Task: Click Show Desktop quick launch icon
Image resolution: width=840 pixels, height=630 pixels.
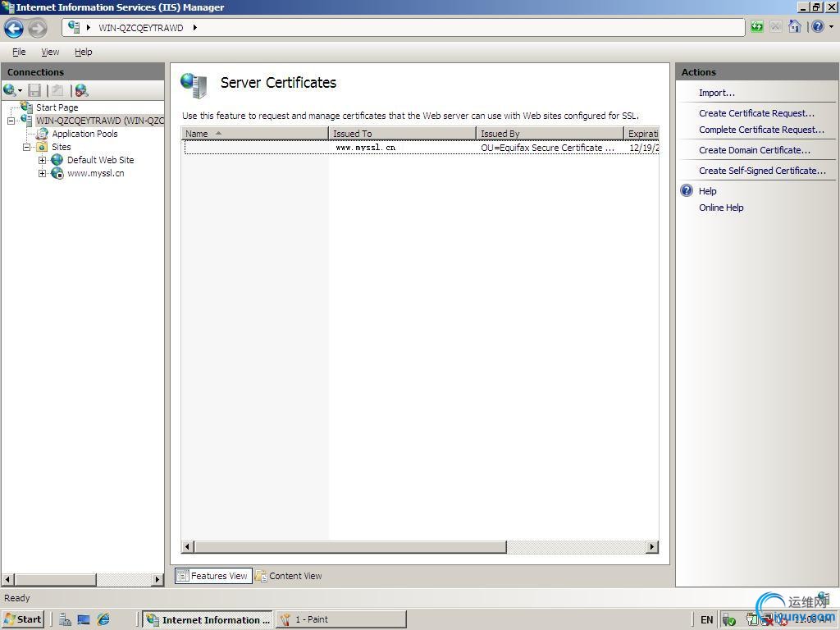Action: coord(84,620)
